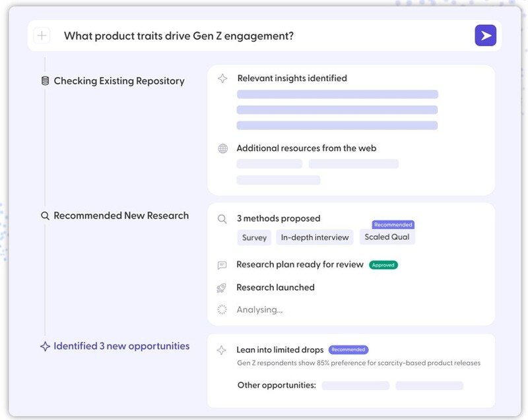The image size is (528, 420).
Task: Click the sparkle icon next to Relevant insights identified
Action: 222,78
